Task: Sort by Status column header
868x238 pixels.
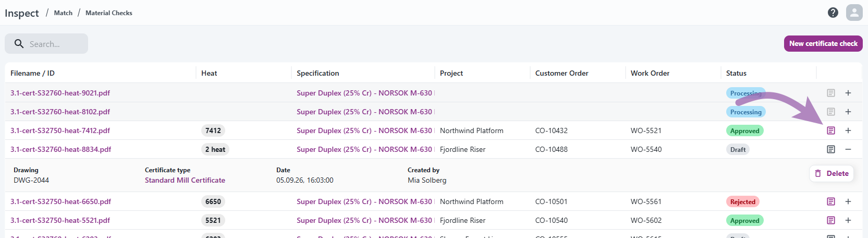Action: (x=736, y=73)
